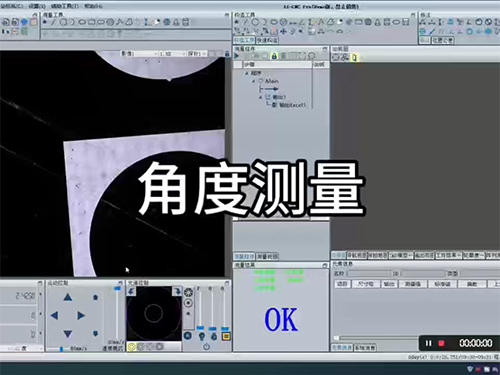Screen dimensions: 500x375
Task: Move stage up with the up arrow
Action: 68,297
